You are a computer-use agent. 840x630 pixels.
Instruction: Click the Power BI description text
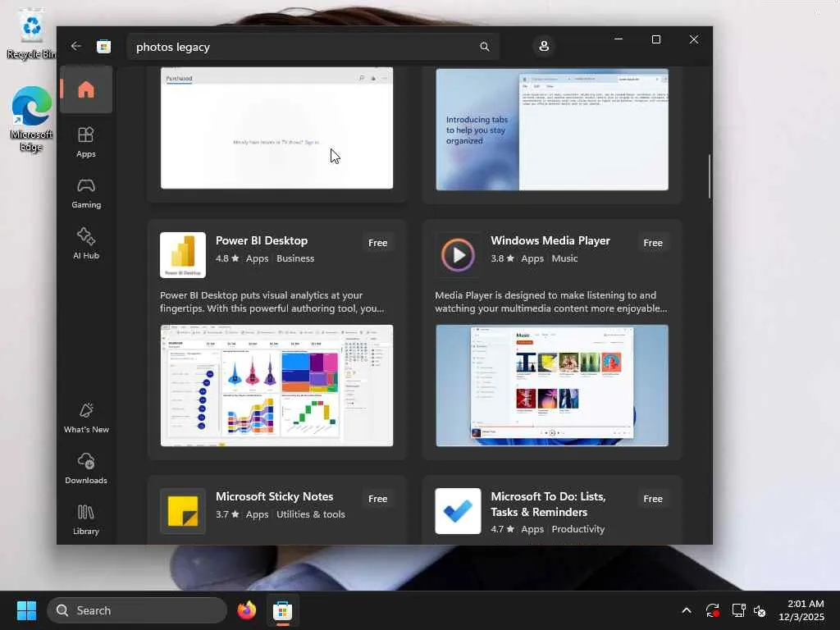pos(272,302)
